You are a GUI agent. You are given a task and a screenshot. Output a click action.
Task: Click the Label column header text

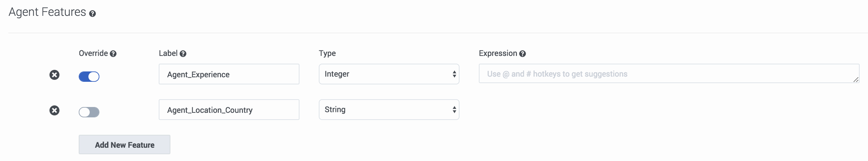[168, 53]
